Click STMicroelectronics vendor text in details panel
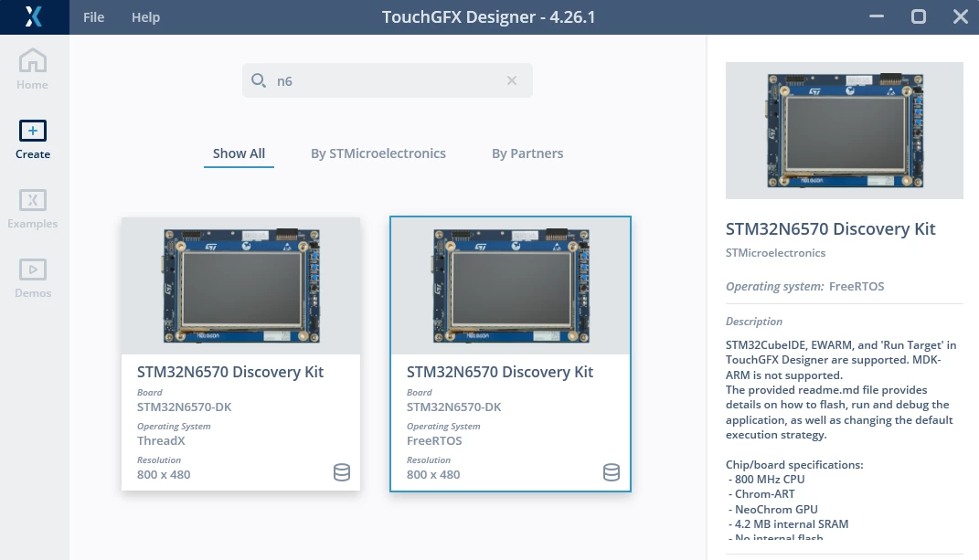The height and width of the screenshot is (560, 979). [775, 253]
